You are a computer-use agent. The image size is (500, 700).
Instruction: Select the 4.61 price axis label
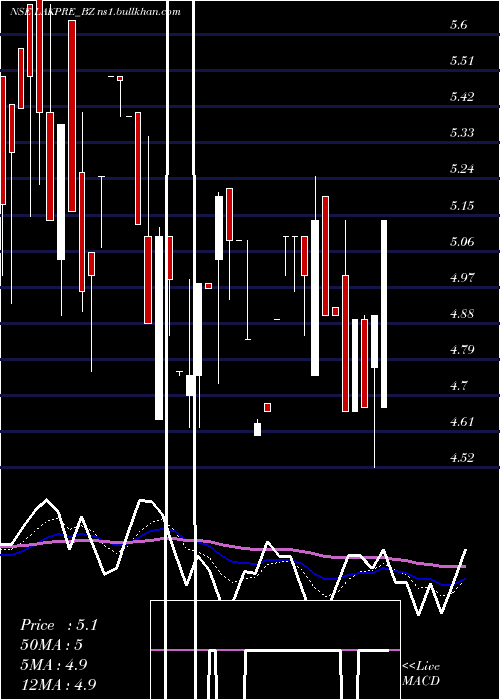pos(462,422)
